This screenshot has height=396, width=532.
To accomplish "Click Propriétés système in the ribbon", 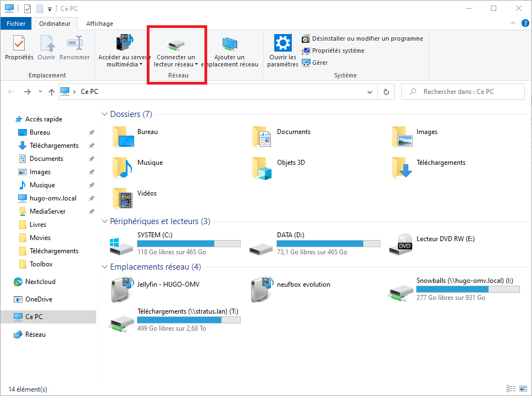I will 337,51.
